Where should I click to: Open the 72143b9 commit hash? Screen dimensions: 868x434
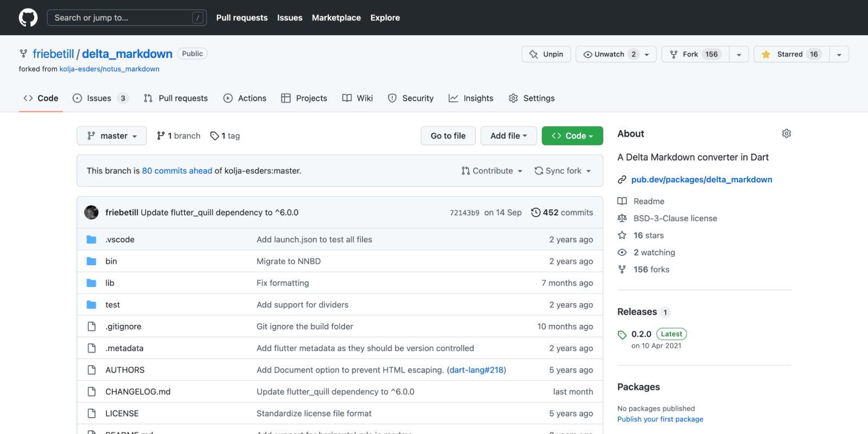pyautogui.click(x=464, y=213)
